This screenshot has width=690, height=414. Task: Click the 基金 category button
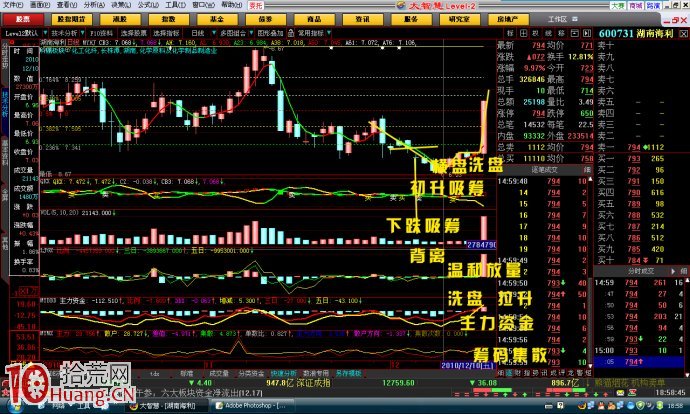[x=217, y=19]
